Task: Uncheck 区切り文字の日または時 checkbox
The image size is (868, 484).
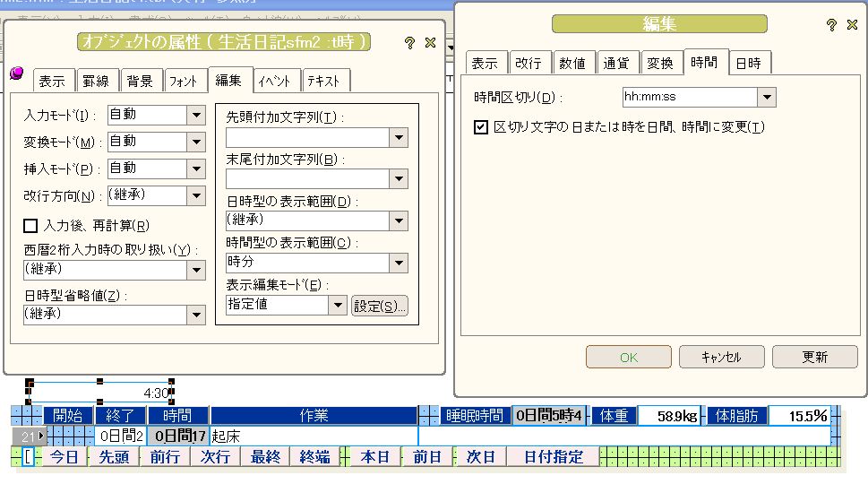Action: [481, 127]
